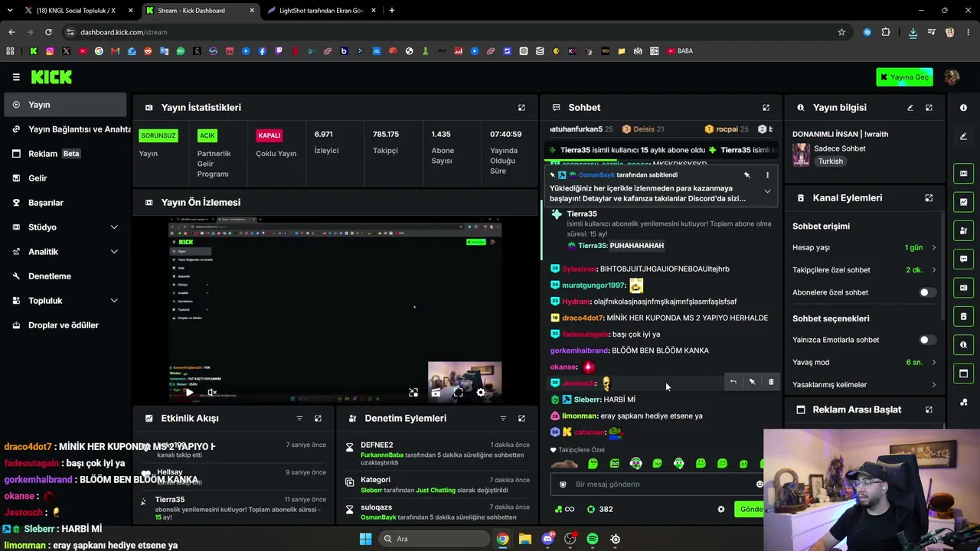This screenshot has width=980, height=551.
Task: Expand the Etkinlik Akışı panel
Action: coord(318,419)
